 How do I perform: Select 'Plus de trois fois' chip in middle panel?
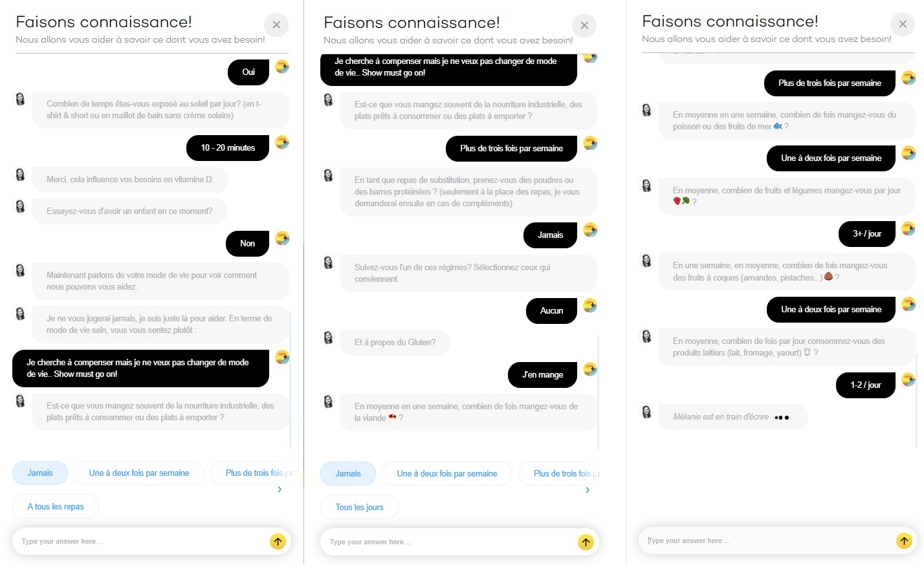559,474
